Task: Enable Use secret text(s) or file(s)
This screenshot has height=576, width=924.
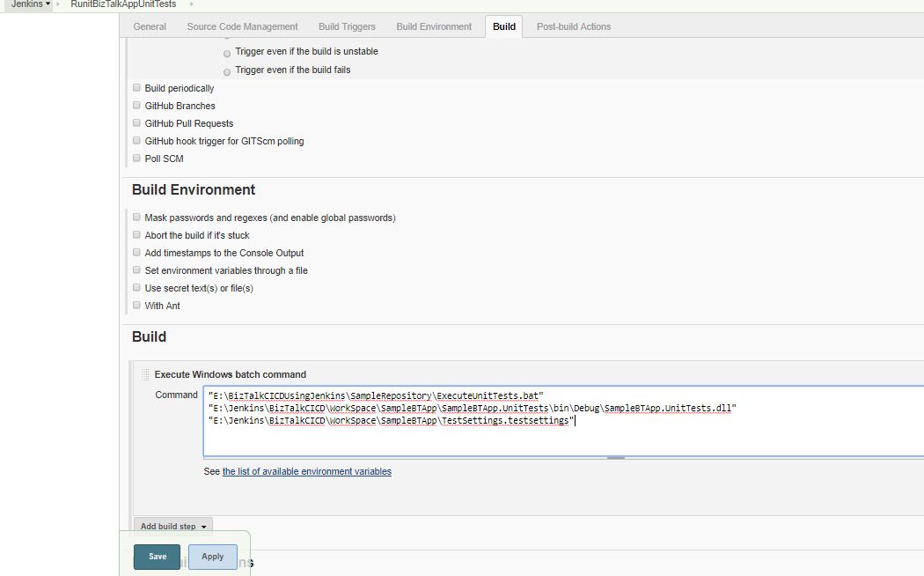Action: pyautogui.click(x=136, y=288)
